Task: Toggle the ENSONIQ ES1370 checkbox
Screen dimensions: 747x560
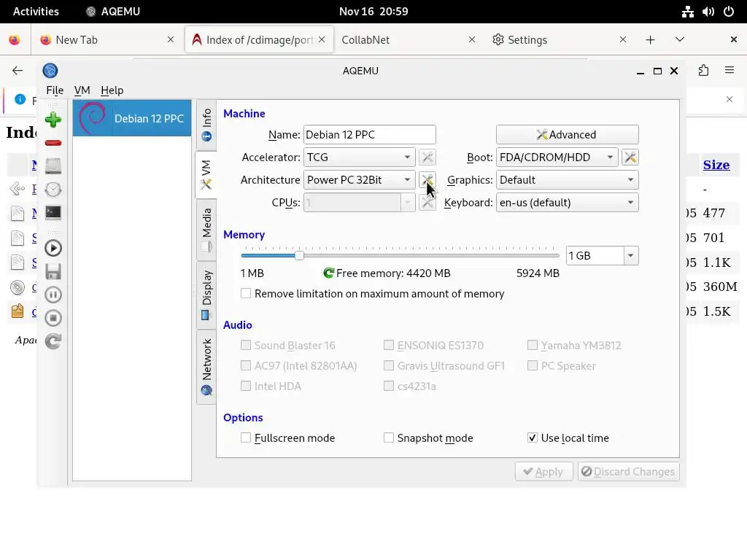Action: pos(389,345)
